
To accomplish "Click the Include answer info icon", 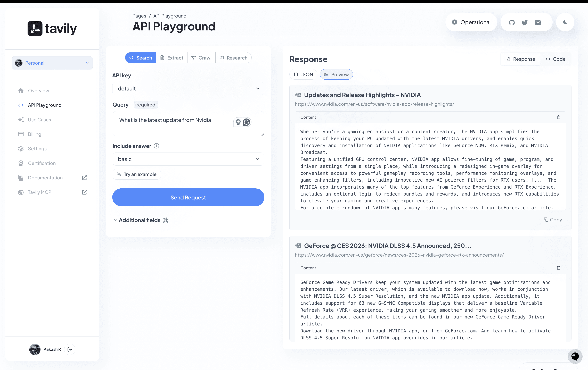I will coord(157,146).
